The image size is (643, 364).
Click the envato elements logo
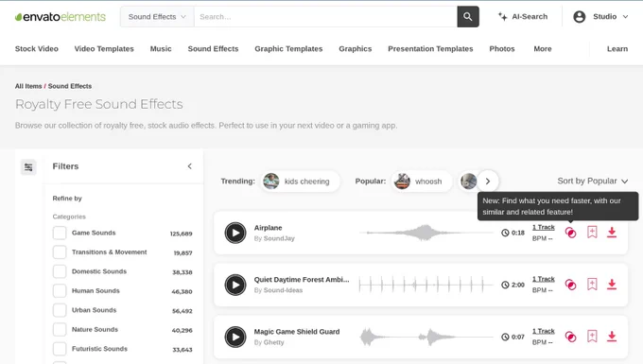61,17
